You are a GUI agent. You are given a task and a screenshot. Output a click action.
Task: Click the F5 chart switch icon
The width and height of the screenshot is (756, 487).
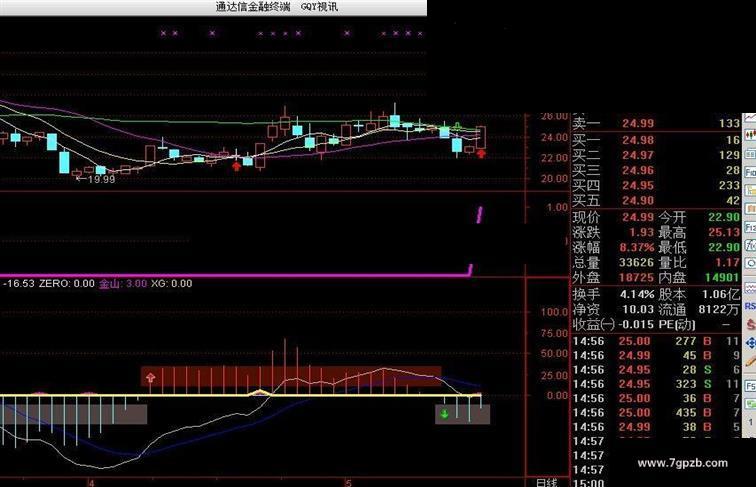click(x=750, y=386)
